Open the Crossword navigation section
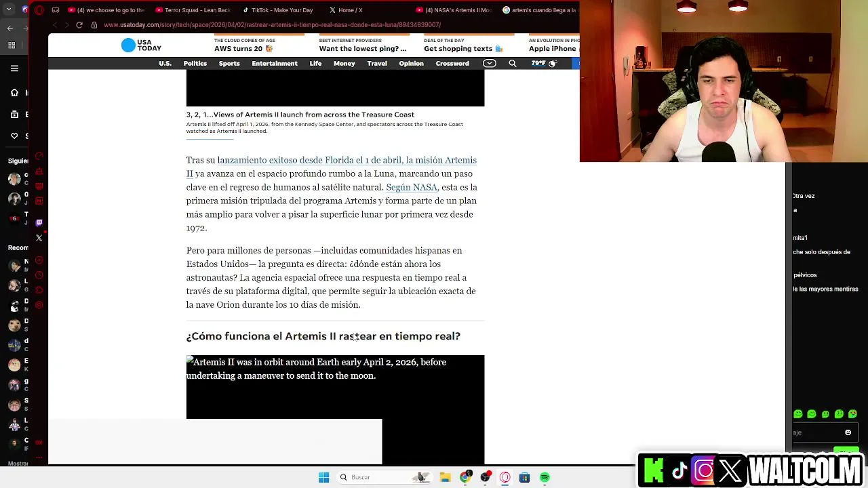The image size is (868, 488). click(452, 63)
